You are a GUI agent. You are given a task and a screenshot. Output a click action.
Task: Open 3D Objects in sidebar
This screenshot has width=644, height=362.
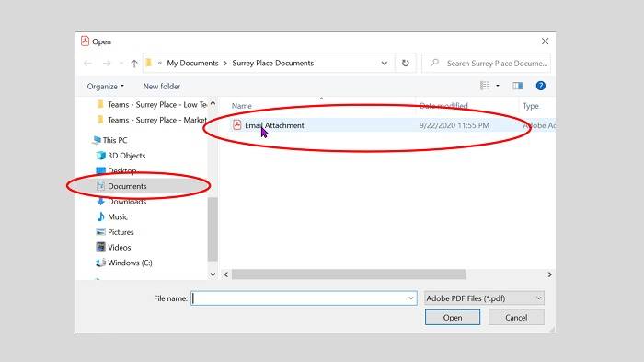coord(121,156)
